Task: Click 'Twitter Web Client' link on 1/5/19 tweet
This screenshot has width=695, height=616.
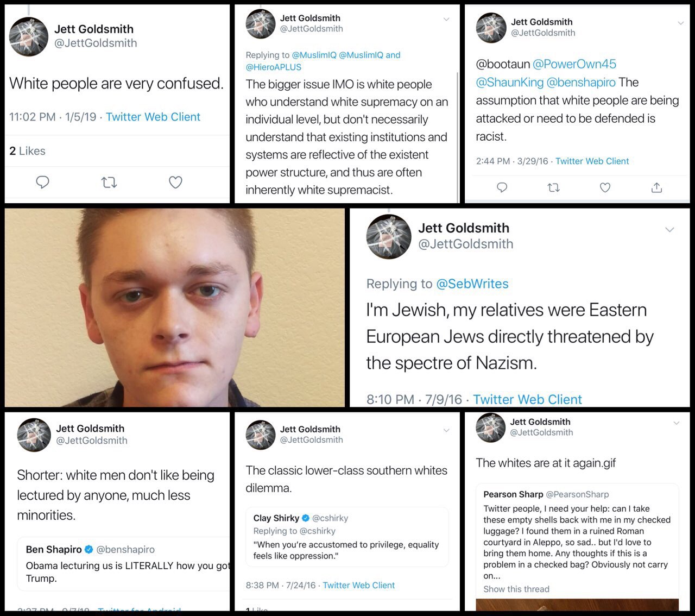Action: (153, 117)
